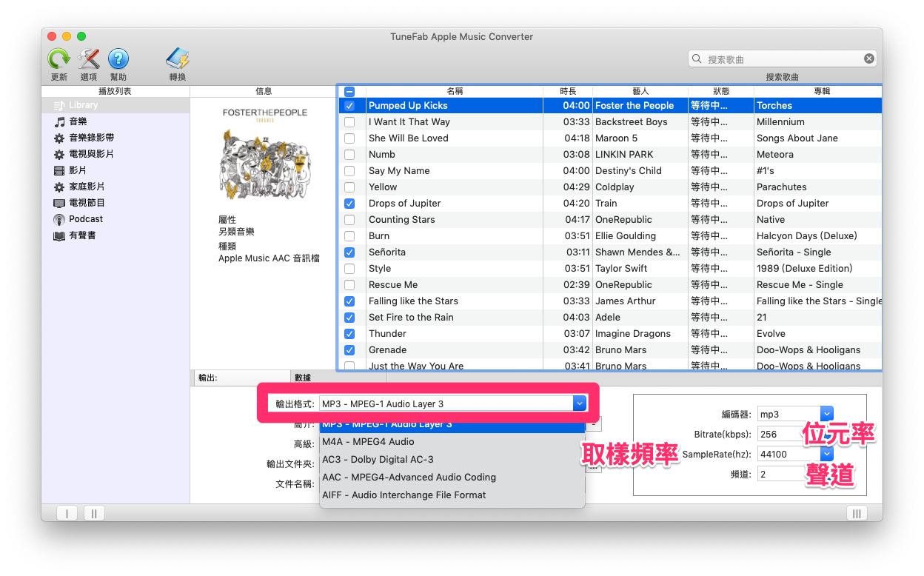Select the Falling like the Stars title

pos(413,301)
